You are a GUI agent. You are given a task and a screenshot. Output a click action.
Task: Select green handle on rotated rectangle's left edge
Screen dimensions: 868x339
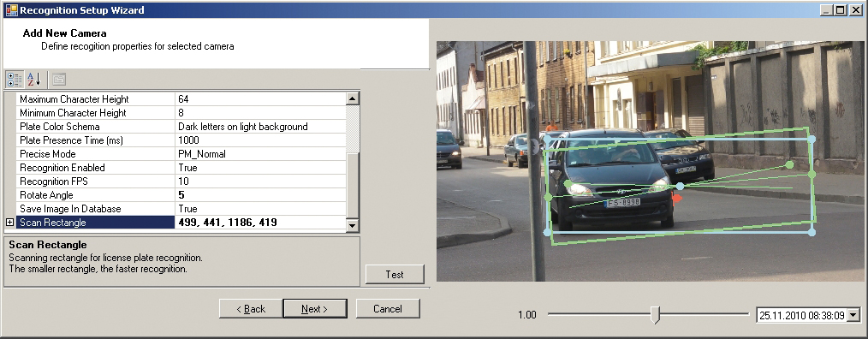(x=548, y=197)
